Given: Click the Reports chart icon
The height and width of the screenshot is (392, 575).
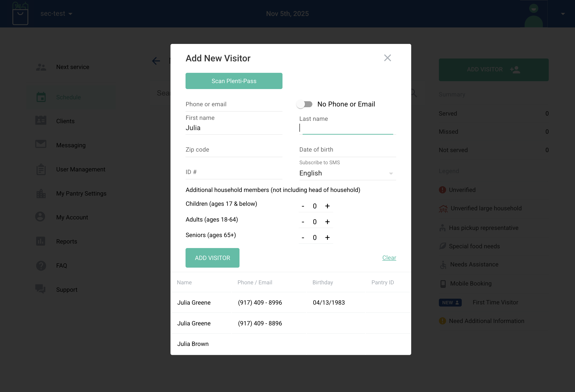Looking at the screenshot, I should click(x=41, y=241).
